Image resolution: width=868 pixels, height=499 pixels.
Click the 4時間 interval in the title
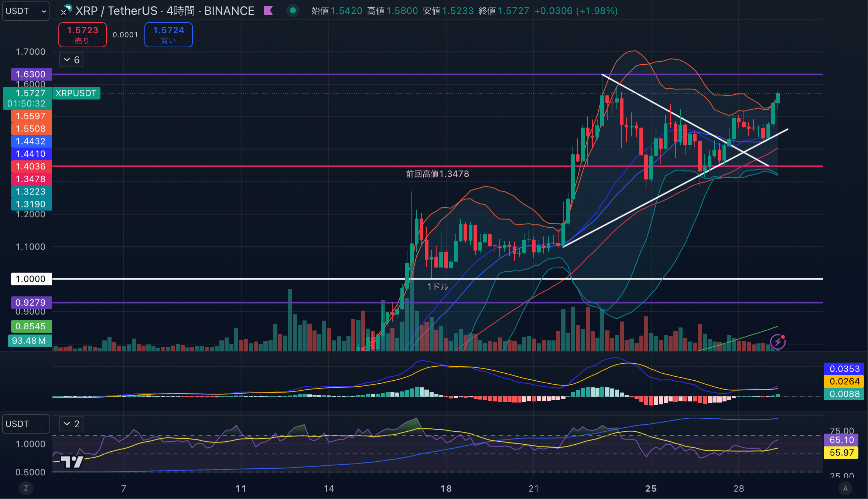tap(180, 11)
